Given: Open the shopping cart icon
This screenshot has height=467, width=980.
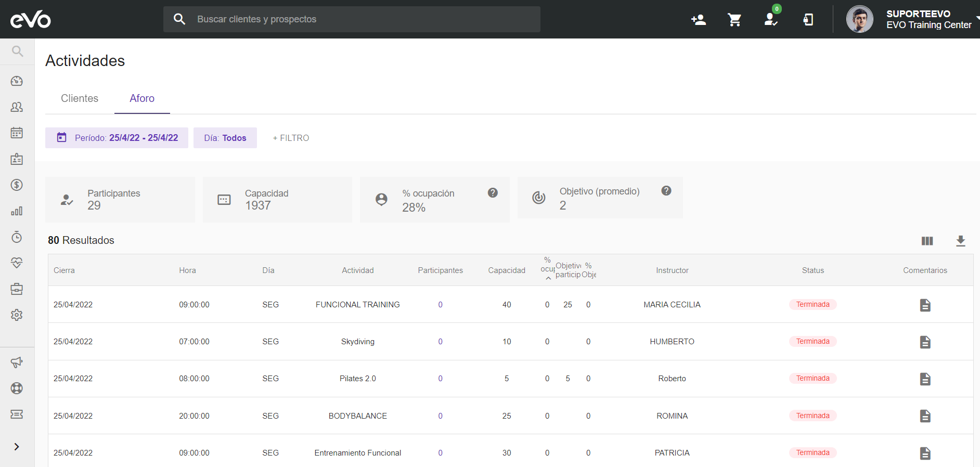Looking at the screenshot, I should [x=734, y=20].
